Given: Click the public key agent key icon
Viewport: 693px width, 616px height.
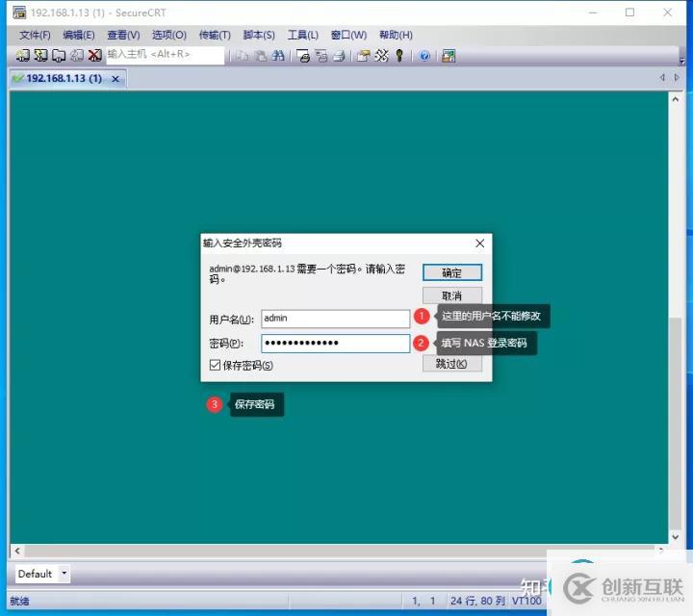Looking at the screenshot, I should click(x=399, y=56).
